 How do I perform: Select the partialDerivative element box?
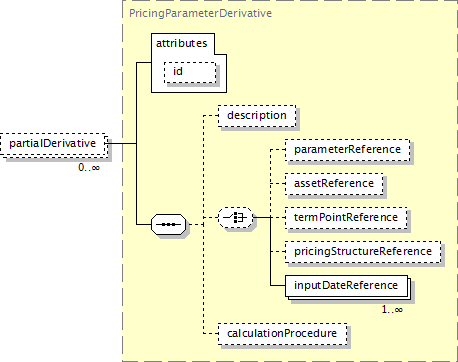point(54,144)
